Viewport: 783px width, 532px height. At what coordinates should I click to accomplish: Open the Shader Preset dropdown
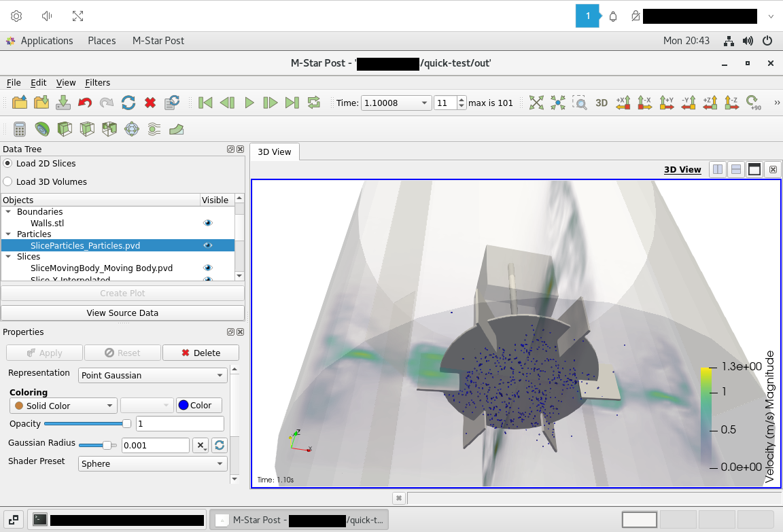[153, 463]
